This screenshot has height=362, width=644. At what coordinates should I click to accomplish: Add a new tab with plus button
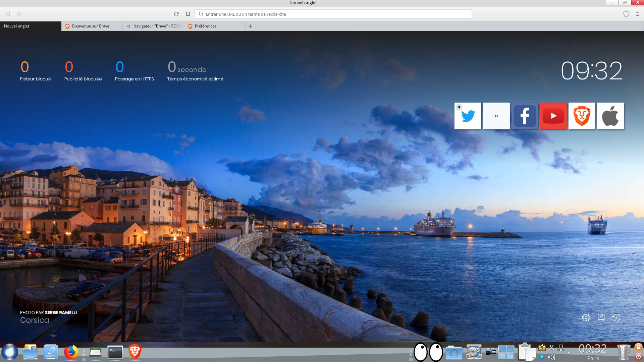[x=250, y=26]
